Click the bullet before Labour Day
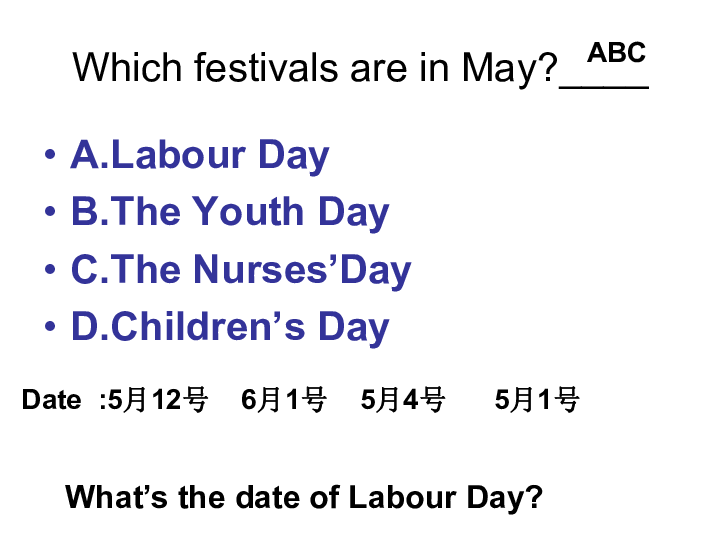 click(50, 154)
